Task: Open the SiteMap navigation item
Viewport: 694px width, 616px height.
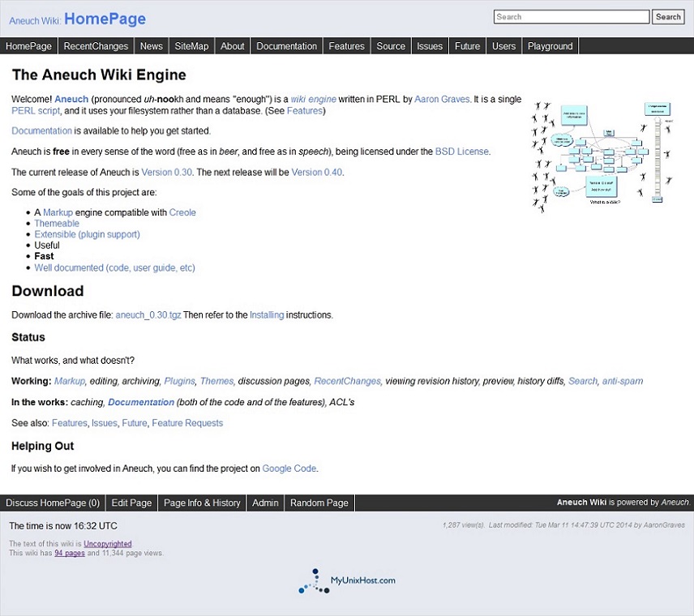Action: [191, 46]
